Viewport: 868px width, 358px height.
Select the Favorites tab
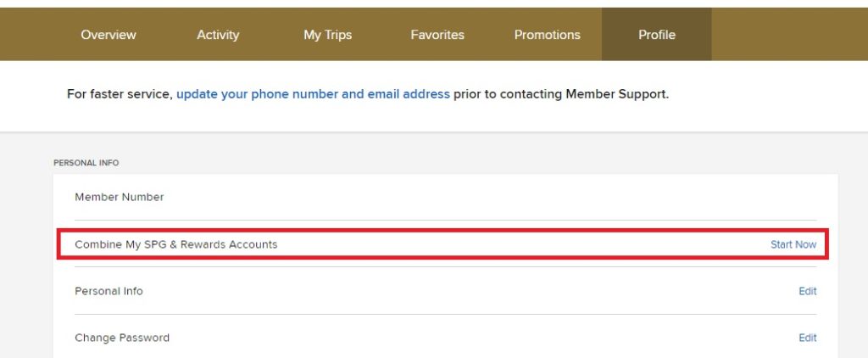(x=437, y=35)
